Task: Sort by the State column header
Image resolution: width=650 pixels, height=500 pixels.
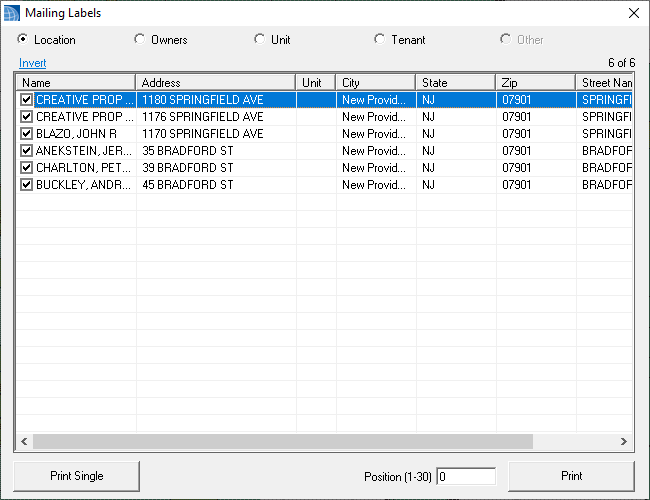Action: tap(456, 83)
